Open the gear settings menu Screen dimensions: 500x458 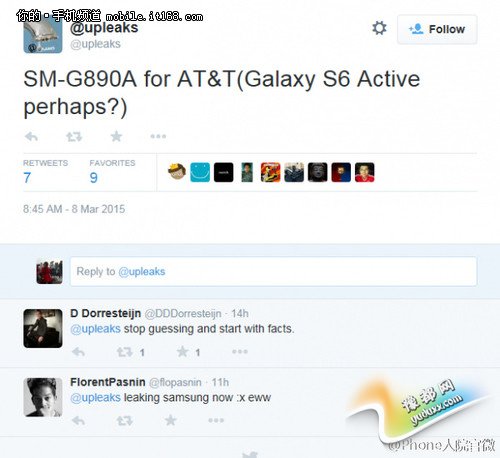(x=379, y=28)
